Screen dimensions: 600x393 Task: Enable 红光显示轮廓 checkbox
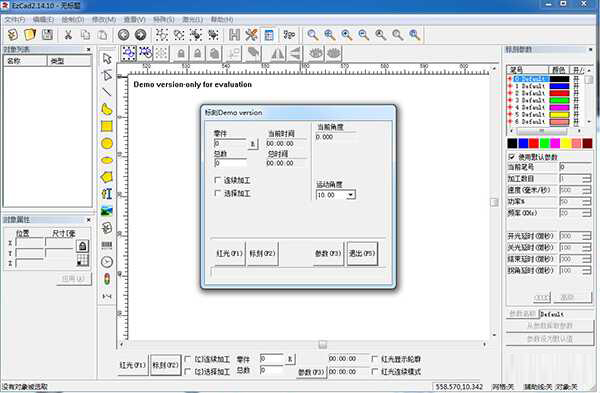[375, 359]
